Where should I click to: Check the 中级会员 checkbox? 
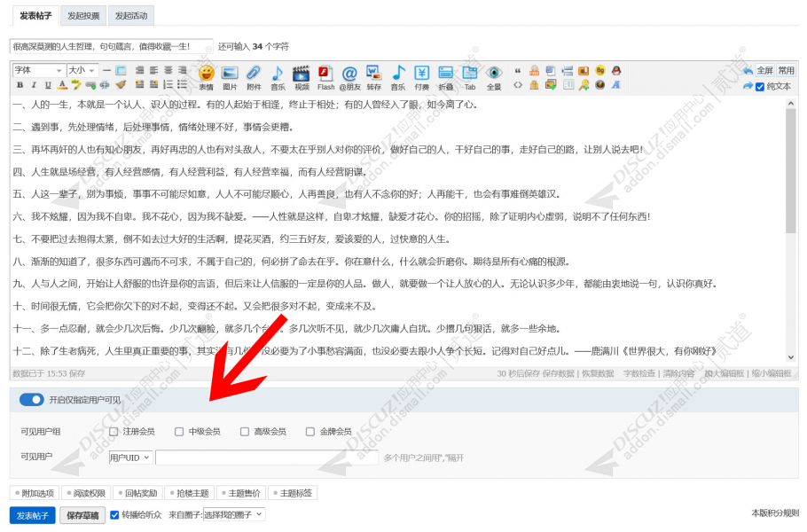179,432
